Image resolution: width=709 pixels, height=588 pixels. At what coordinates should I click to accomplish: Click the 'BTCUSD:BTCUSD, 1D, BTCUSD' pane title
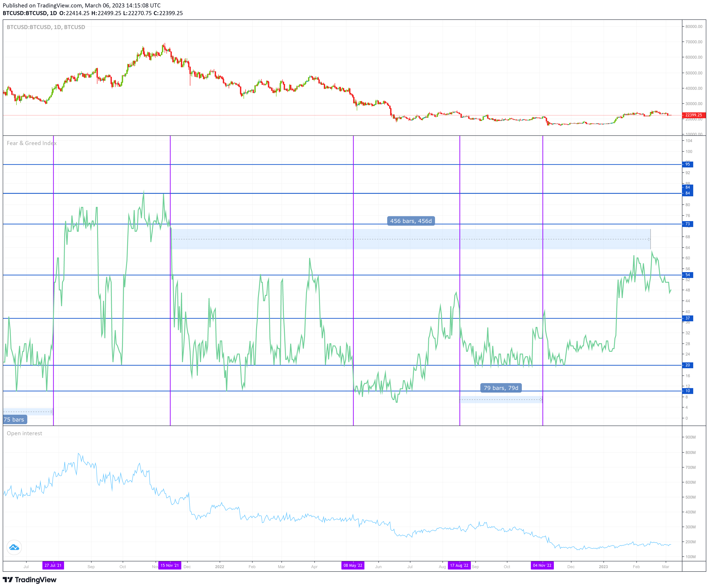[46, 27]
